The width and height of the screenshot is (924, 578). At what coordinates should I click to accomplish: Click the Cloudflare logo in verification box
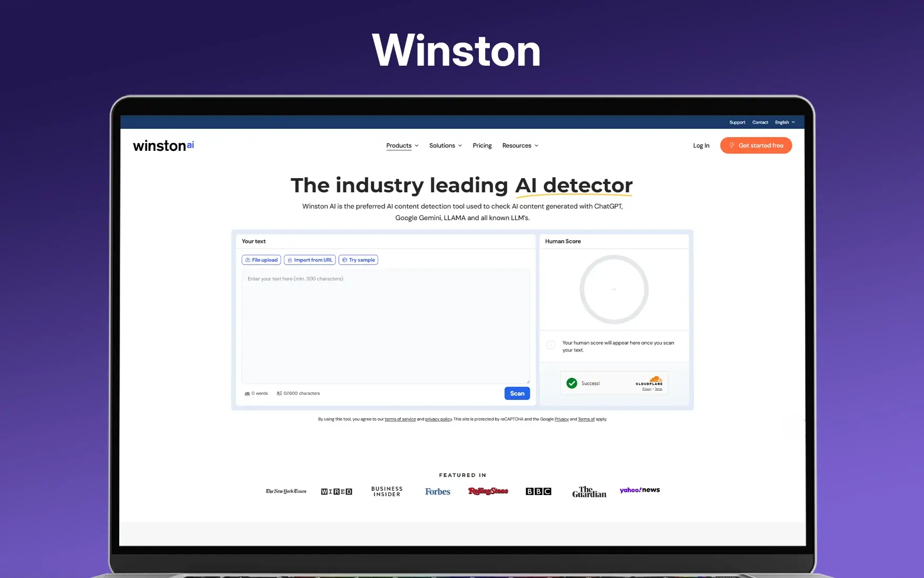(x=649, y=381)
